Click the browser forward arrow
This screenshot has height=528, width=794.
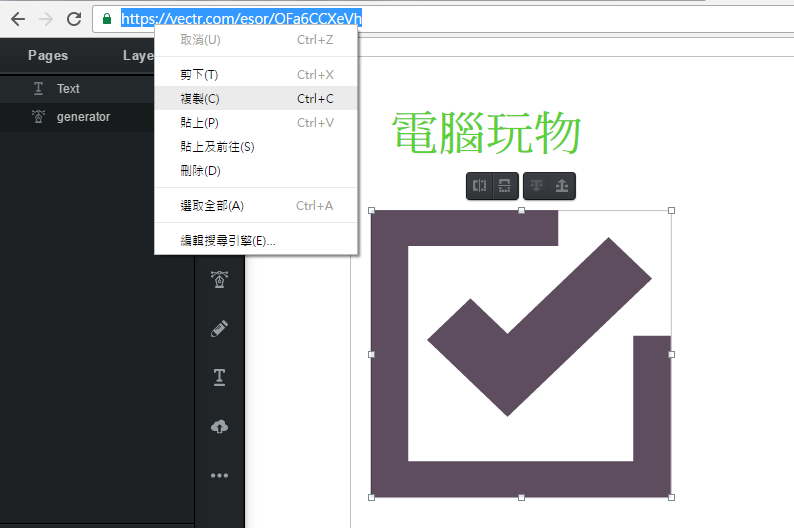point(46,19)
